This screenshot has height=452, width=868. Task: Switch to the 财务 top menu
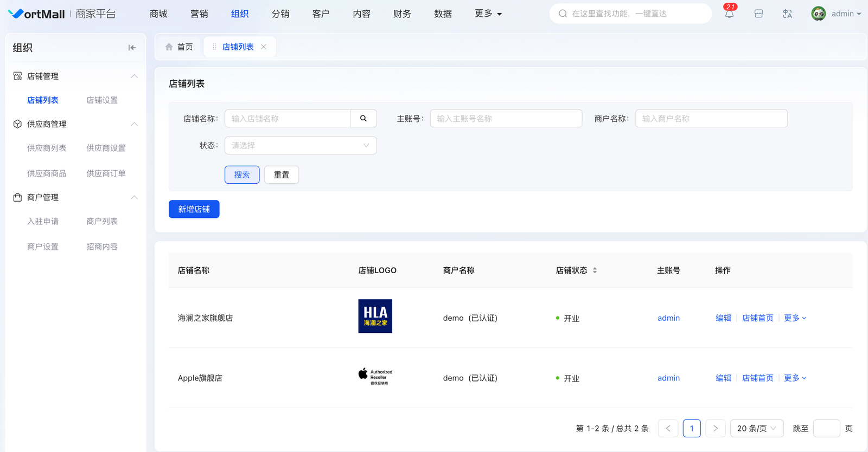[402, 14]
